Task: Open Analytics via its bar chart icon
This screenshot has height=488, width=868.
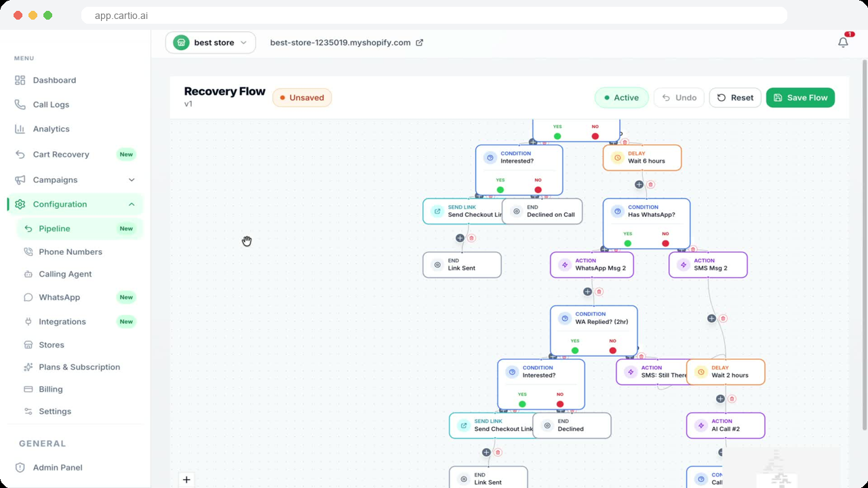Action: click(20, 129)
